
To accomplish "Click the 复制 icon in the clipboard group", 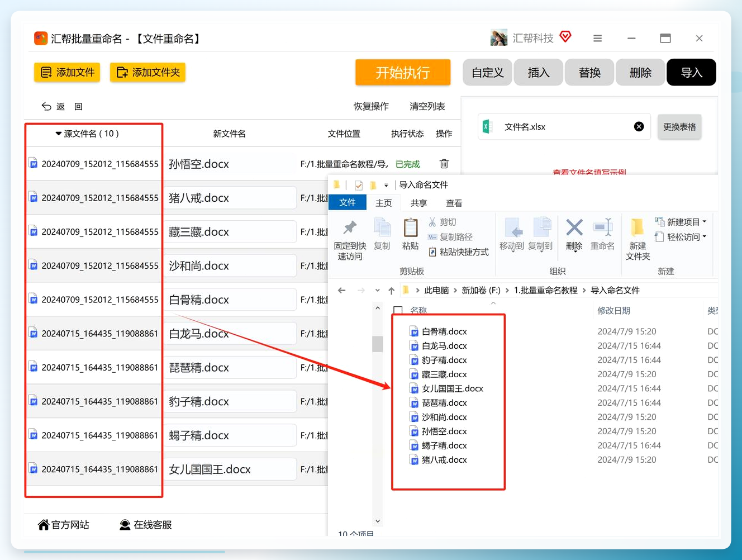I will (x=382, y=229).
